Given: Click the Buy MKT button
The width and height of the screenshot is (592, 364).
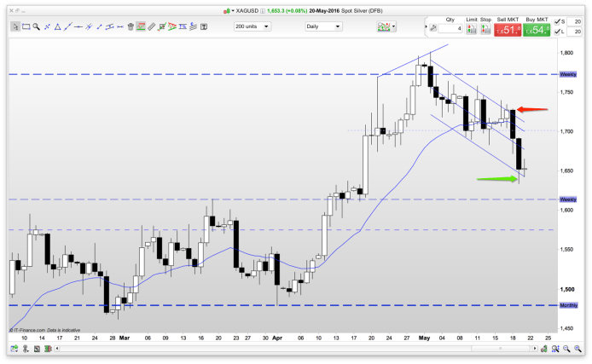Looking at the screenshot, I should (x=536, y=31).
